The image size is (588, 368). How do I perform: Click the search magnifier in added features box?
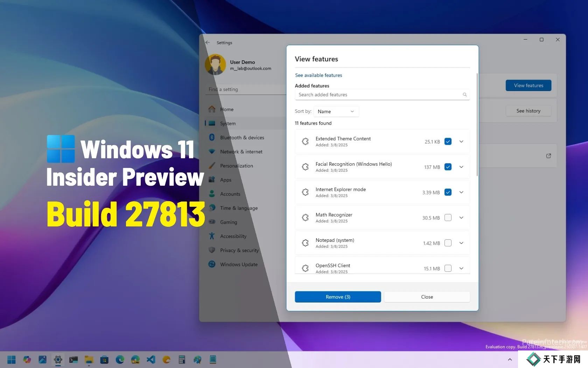(x=464, y=95)
